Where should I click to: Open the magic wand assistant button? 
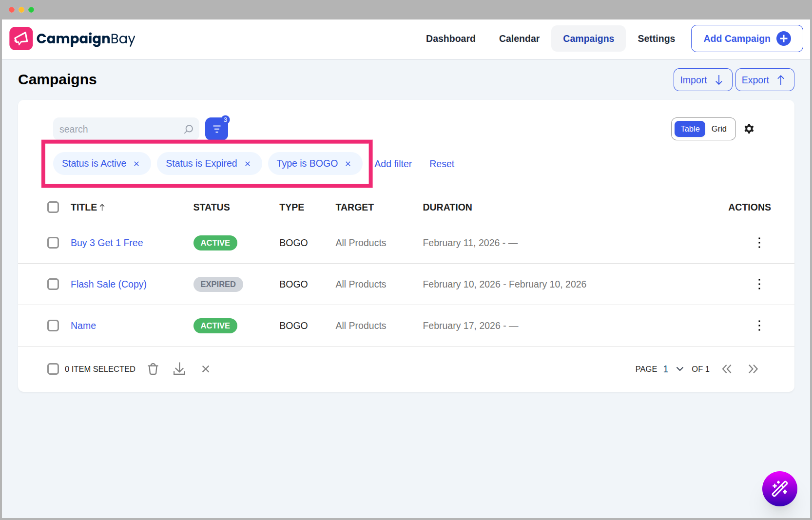pyautogui.click(x=779, y=488)
